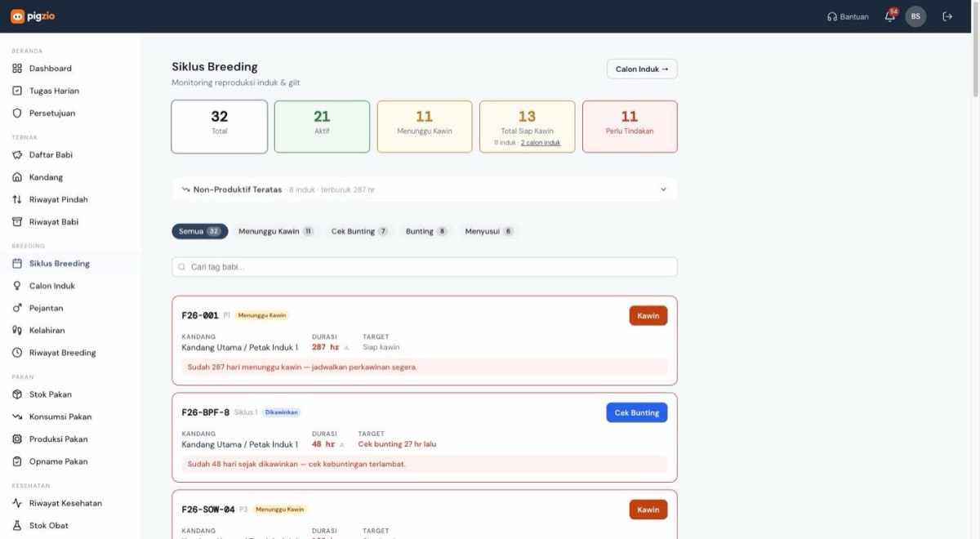Switch to the Cek Bunting tab
980x539 pixels.
pyautogui.click(x=359, y=231)
